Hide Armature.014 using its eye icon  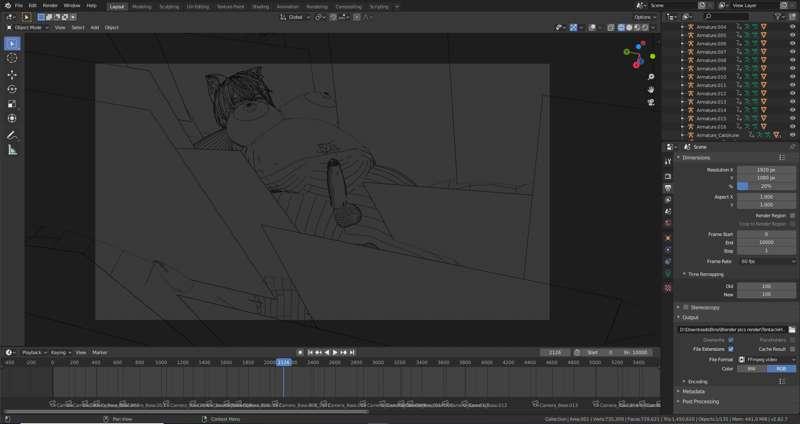(792, 110)
